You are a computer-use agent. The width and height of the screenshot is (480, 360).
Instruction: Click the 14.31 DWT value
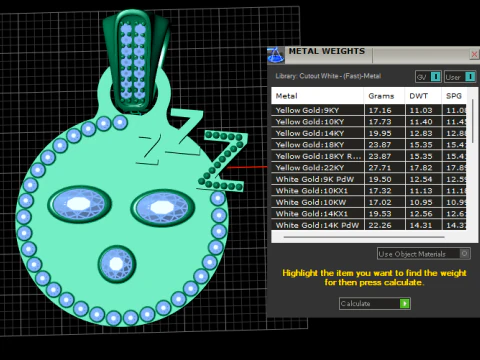pos(421,225)
